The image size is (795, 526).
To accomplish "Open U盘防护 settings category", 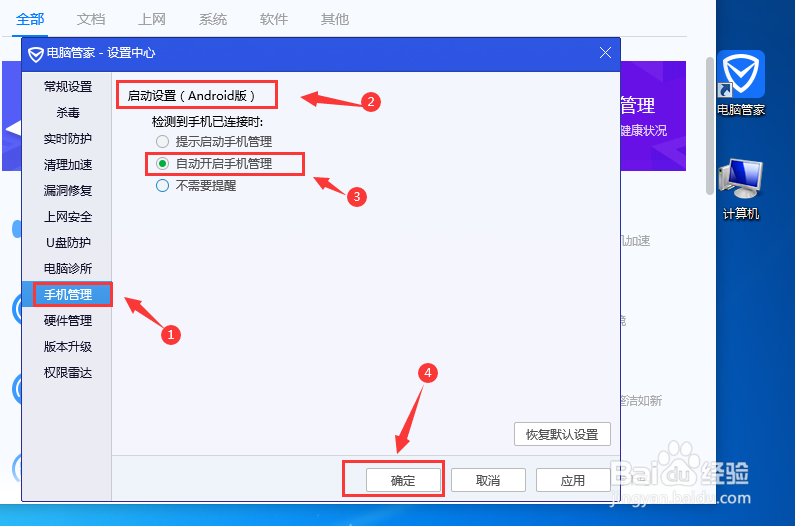I will tap(67, 242).
